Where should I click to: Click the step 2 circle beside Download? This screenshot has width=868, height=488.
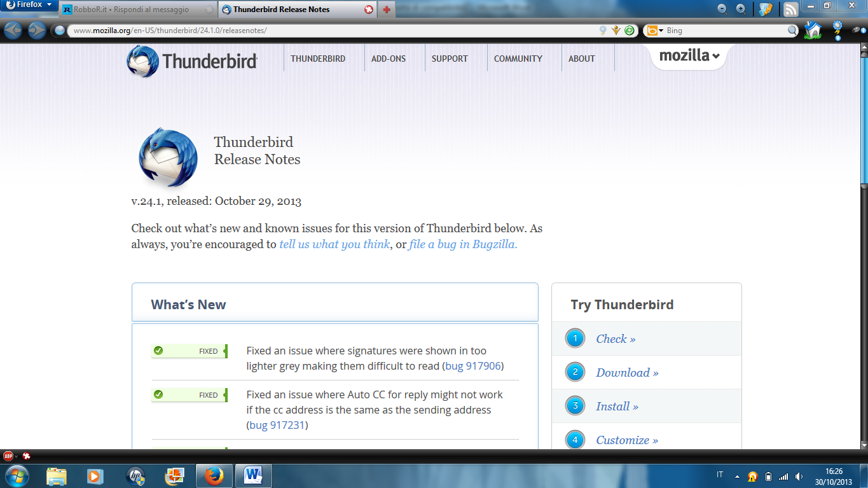pos(575,372)
